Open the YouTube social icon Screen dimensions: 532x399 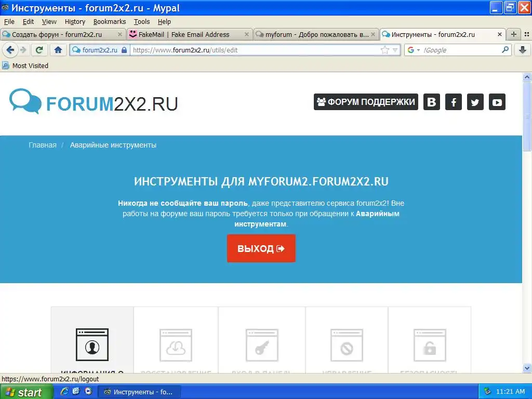point(497,102)
